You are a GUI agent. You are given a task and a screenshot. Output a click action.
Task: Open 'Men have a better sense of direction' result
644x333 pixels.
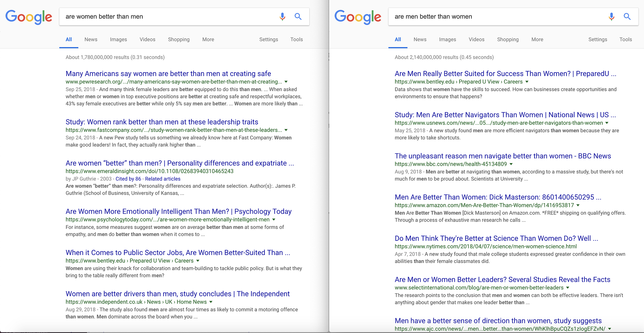point(498,321)
